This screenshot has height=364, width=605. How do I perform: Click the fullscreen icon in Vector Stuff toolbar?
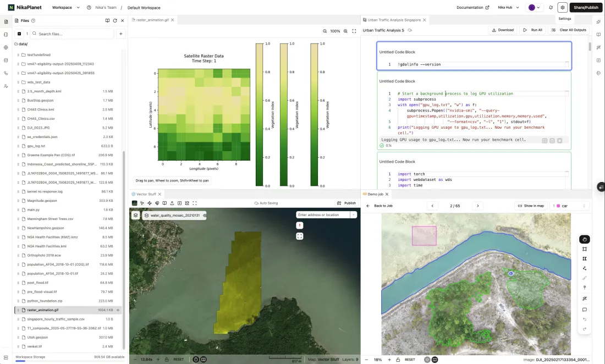pos(195,203)
